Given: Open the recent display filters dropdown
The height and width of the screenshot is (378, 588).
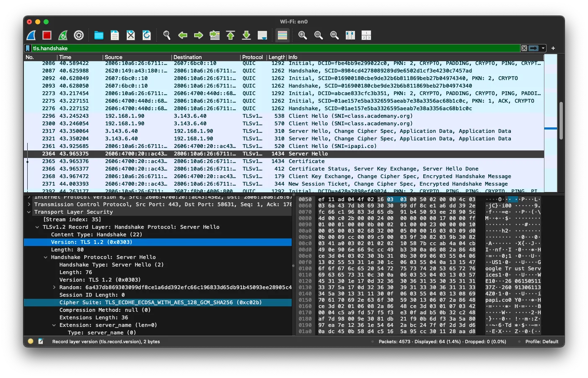Looking at the screenshot, I should pos(543,48).
